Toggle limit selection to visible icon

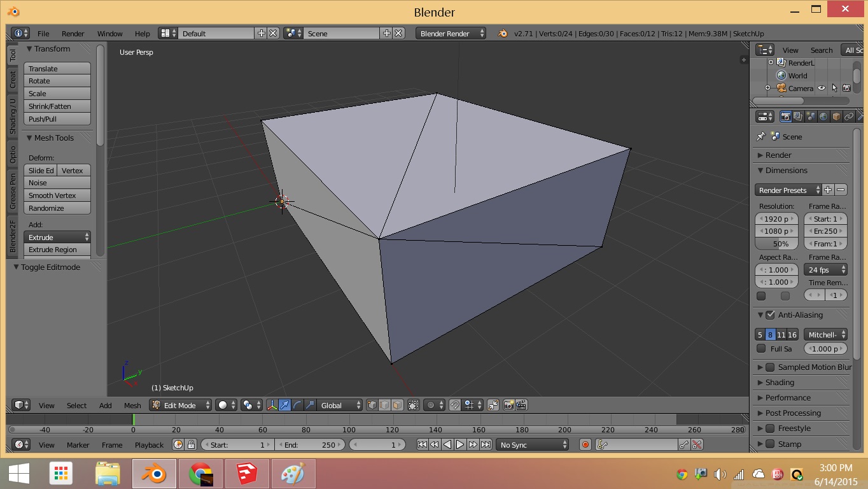coord(414,405)
